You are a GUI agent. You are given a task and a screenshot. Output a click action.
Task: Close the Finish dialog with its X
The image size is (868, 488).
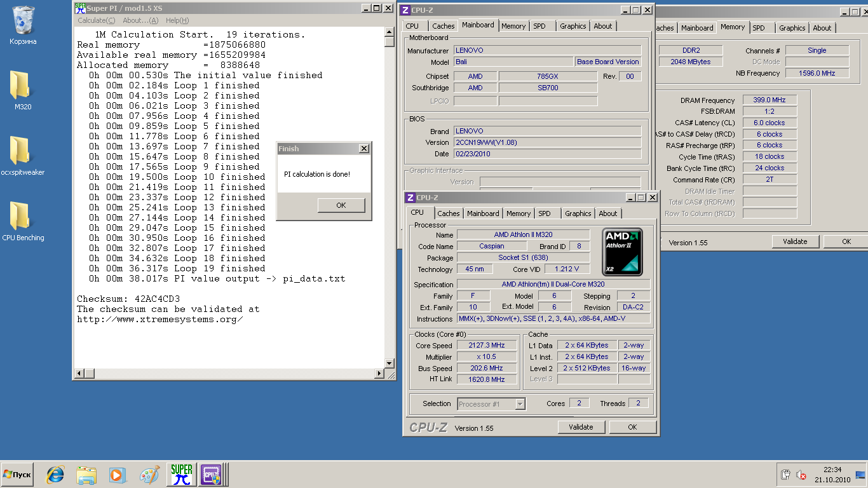point(363,149)
